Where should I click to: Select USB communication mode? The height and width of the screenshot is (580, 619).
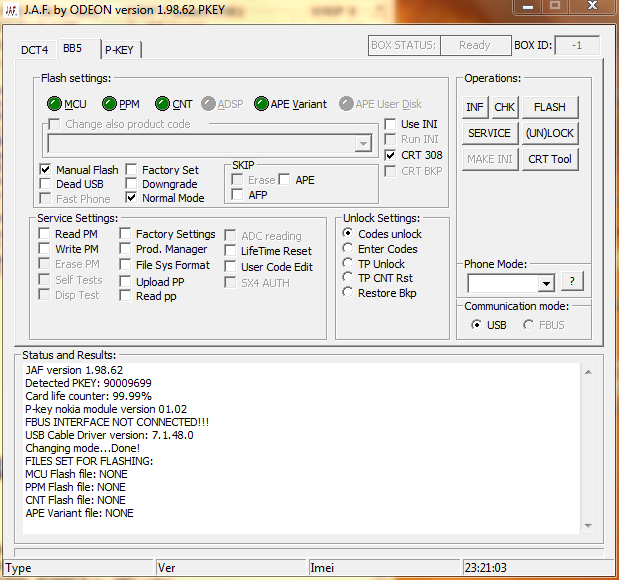[x=476, y=325]
